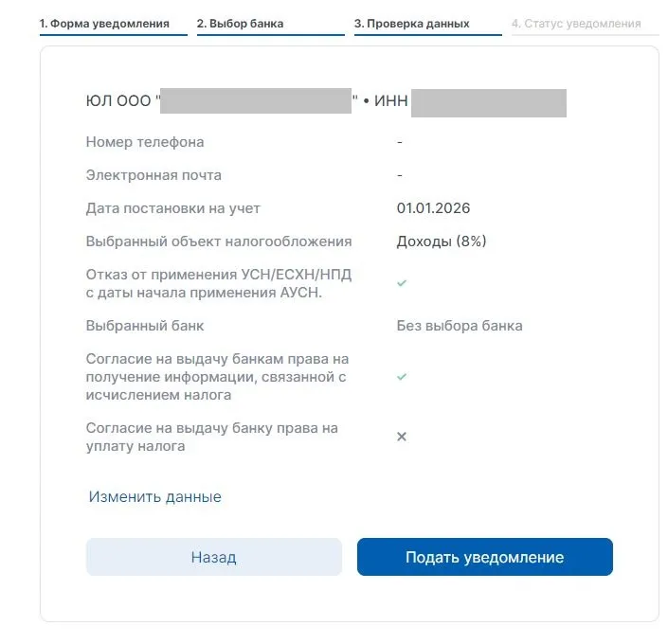The image size is (668, 644).
Task: Click the Без выбора банка value
Action: 460,326
